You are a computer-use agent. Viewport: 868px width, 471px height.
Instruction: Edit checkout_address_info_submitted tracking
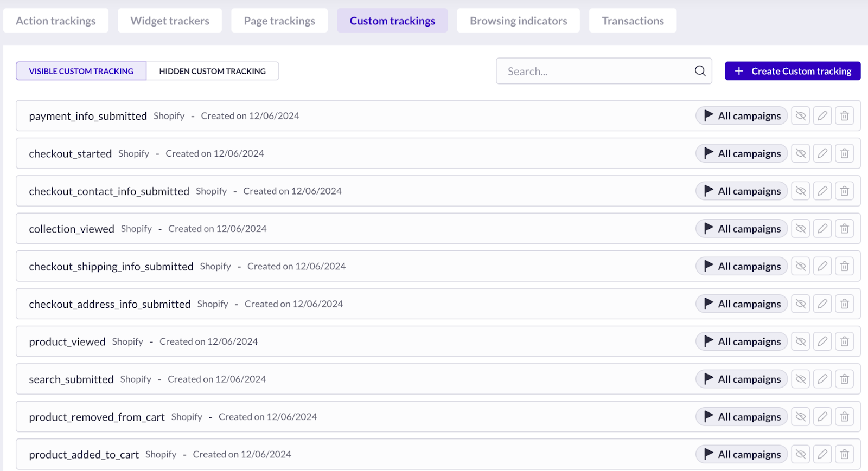pyautogui.click(x=822, y=304)
